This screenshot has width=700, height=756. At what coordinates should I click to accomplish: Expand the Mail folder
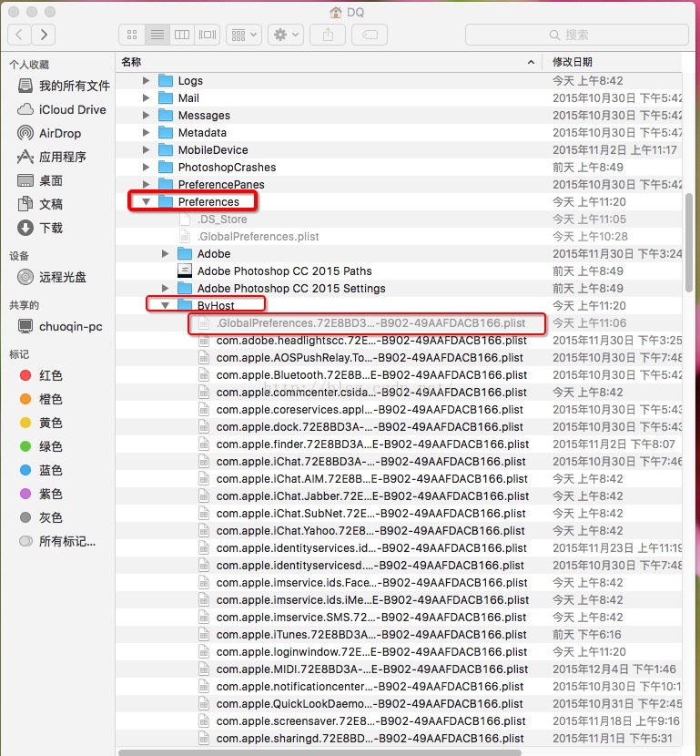tap(146, 97)
